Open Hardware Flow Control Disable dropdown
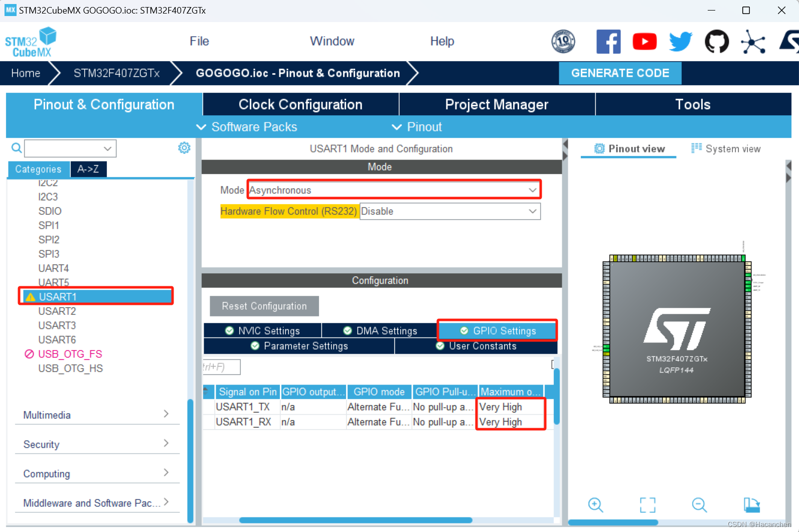799x532 pixels. pos(450,211)
